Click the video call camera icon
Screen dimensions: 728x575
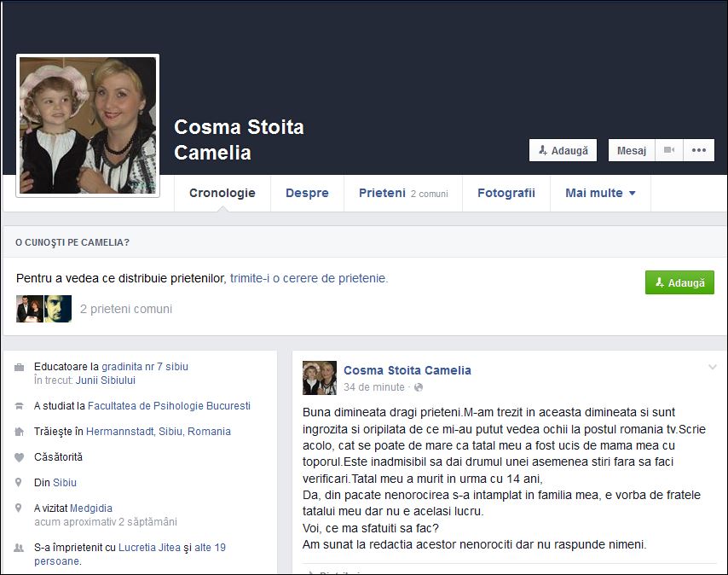(669, 150)
